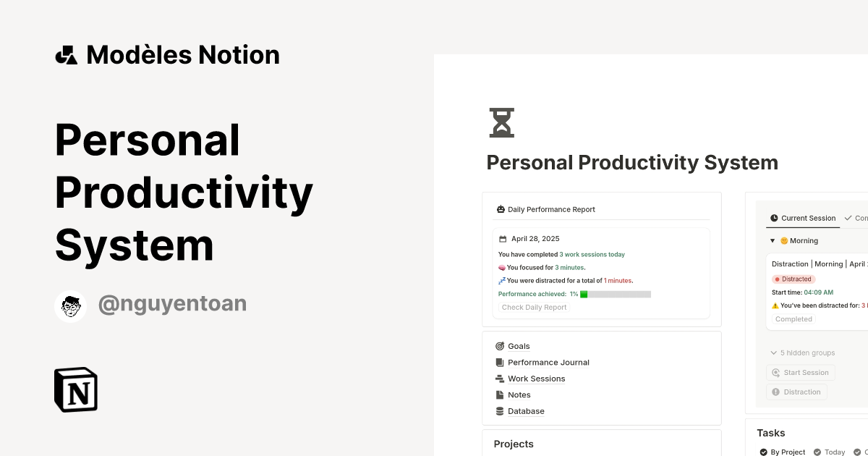Click the Check Daily Report button

coord(534,307)
